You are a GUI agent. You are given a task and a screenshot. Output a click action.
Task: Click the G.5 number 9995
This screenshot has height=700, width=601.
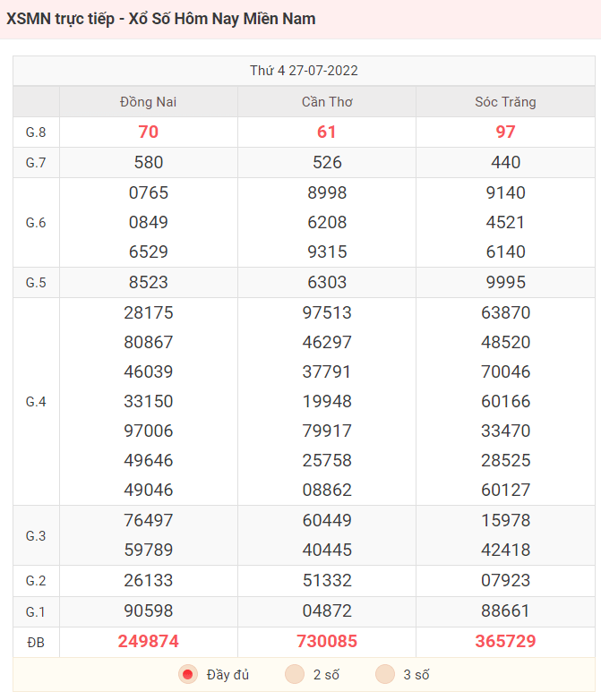pos(505,283)
